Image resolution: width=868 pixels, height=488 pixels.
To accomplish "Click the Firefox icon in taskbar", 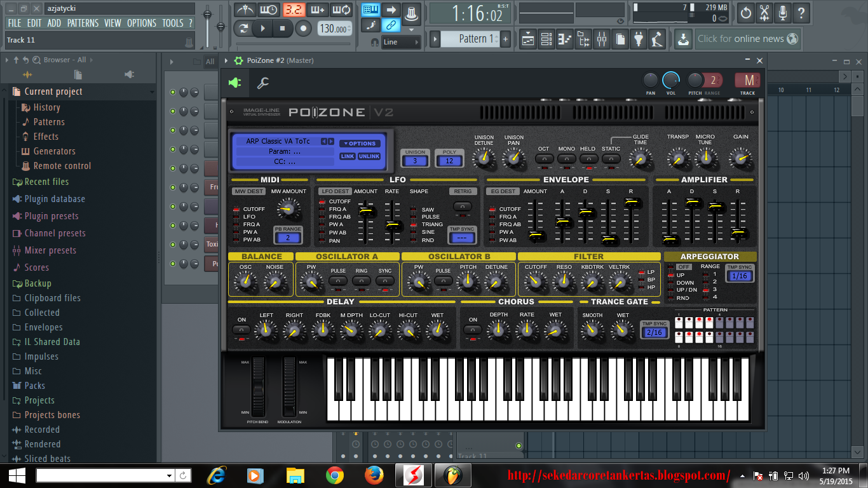I will tap(374, 475).
